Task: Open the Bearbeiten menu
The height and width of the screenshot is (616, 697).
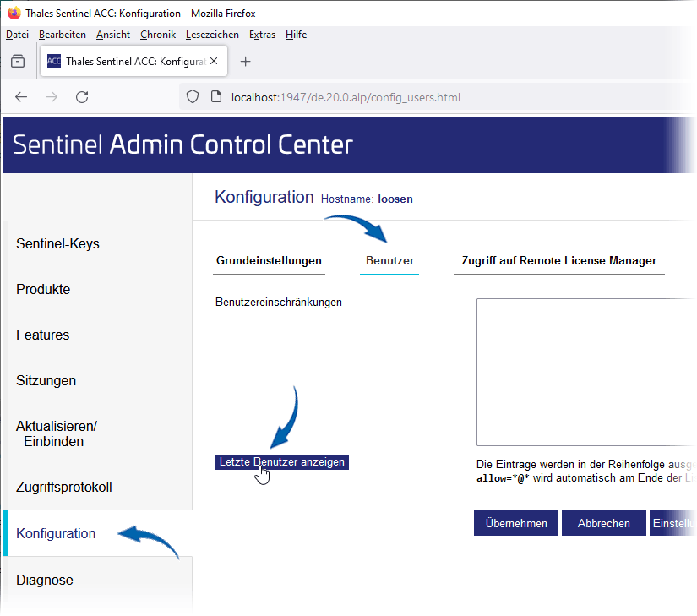Action: [x=63, y=35]
